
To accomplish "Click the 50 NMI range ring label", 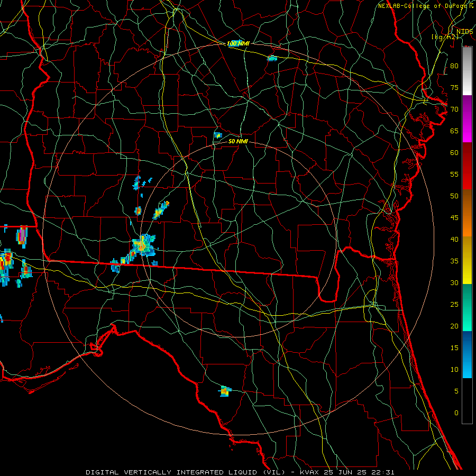I will 238,141.
